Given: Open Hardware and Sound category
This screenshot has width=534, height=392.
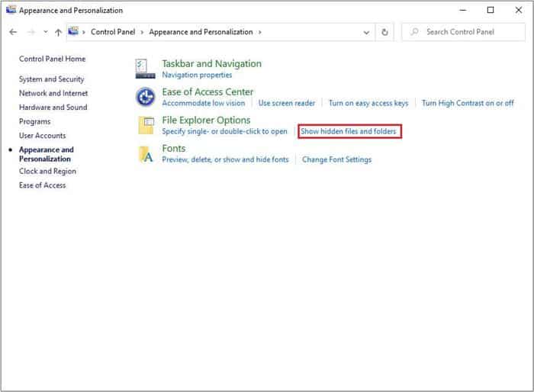Looking at the screenshot, I should [x=53, y=108].
